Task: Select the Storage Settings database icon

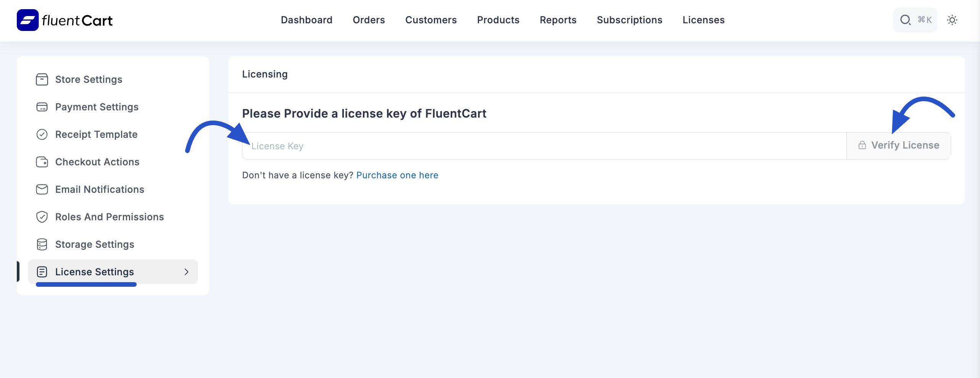Action: click(42, 244)
